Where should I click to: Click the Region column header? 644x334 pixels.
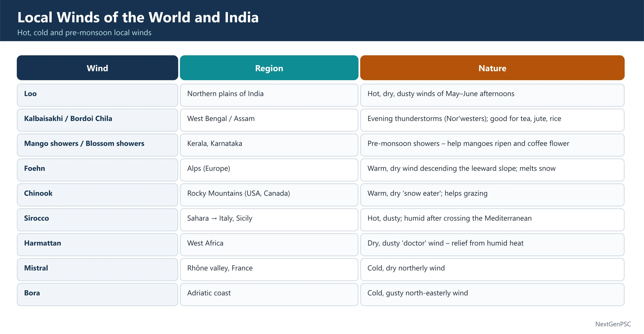click(x=269, y=68)
